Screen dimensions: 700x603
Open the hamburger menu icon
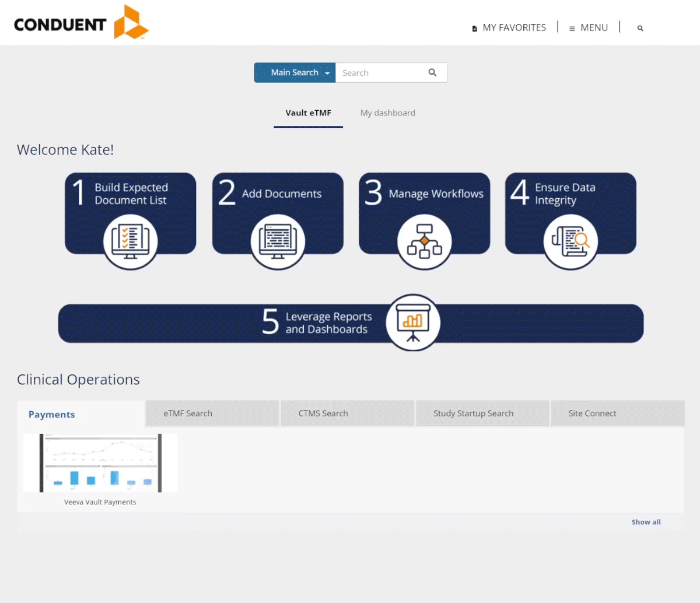click(572, 29)
